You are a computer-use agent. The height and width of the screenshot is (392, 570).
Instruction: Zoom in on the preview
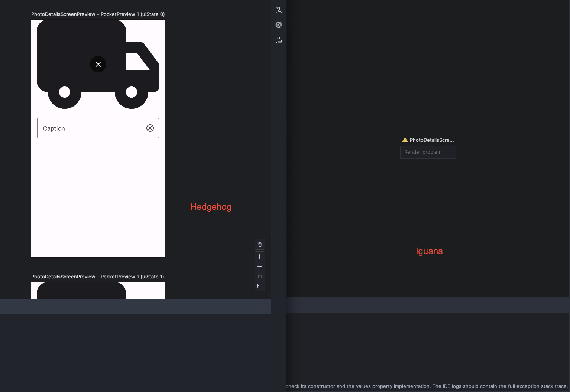pos(260,257)
